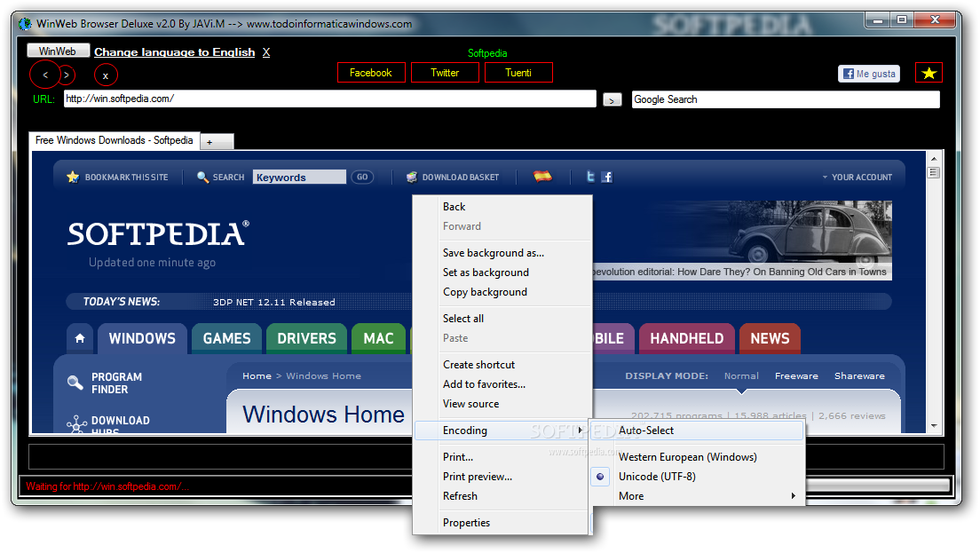Click the page scrollbar down arrow
The image size is (980, 553).
click(x=934, y=426)
